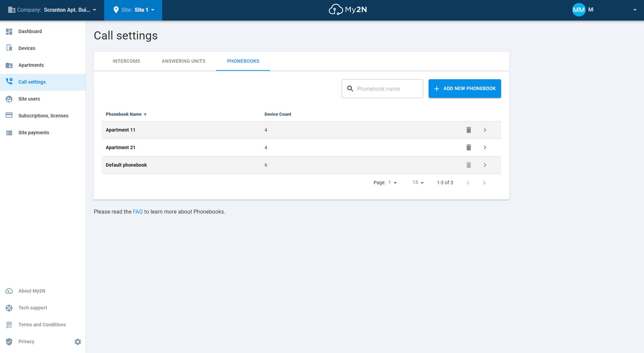Open About My2N link
This screenshot has width=644, height=353.
click(x=32, y=291)
